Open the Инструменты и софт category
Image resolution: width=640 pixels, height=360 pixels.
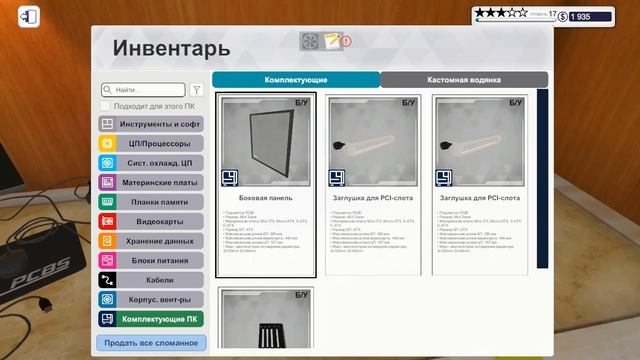(x=151, y=124)
